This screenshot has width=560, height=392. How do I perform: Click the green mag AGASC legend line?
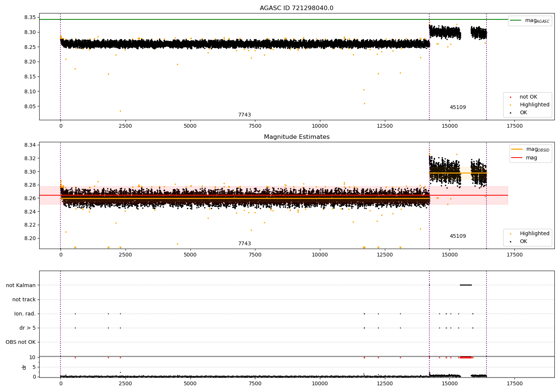516,21
